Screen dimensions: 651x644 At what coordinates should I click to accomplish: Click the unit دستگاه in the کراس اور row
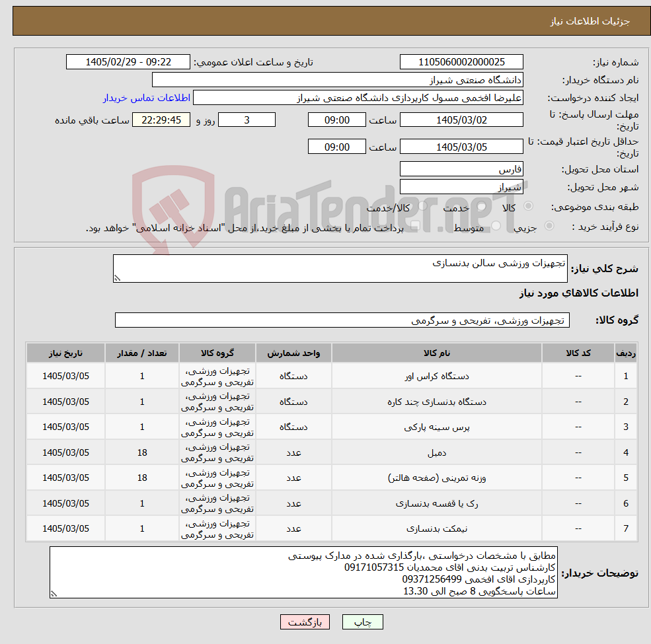click(293, 376)
